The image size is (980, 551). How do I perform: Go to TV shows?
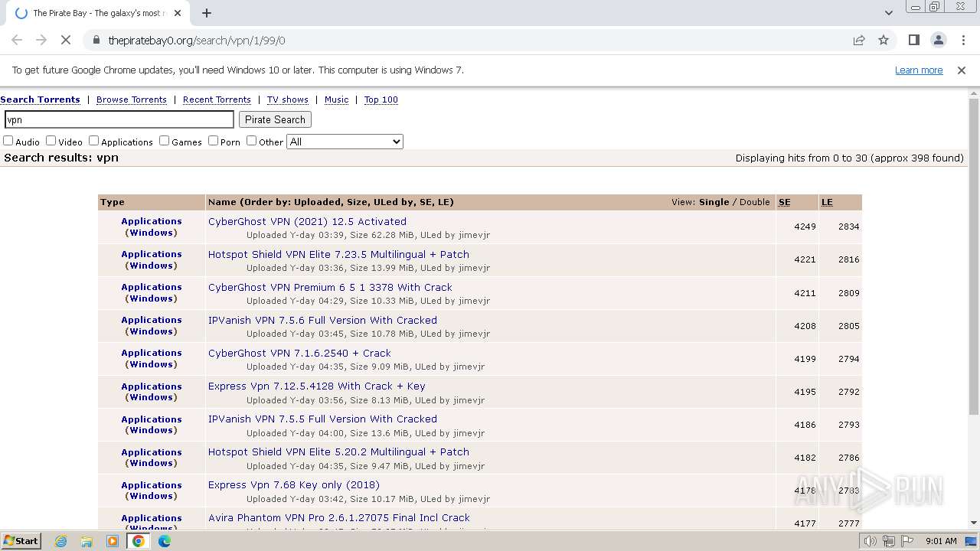pos(288,99)
